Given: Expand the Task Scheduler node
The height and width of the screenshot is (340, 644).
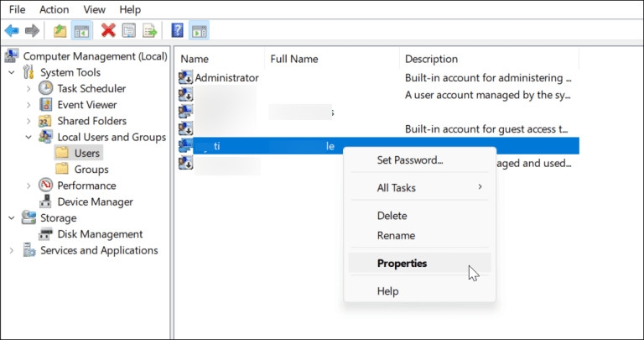Looking at the screenshot, I should click(29, 88).
